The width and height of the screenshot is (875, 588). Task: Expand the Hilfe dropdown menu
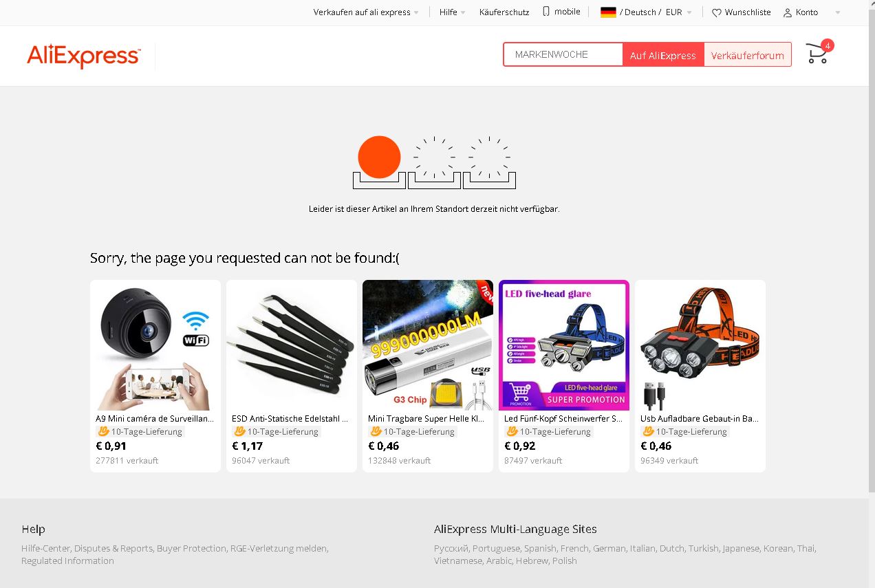463,12
